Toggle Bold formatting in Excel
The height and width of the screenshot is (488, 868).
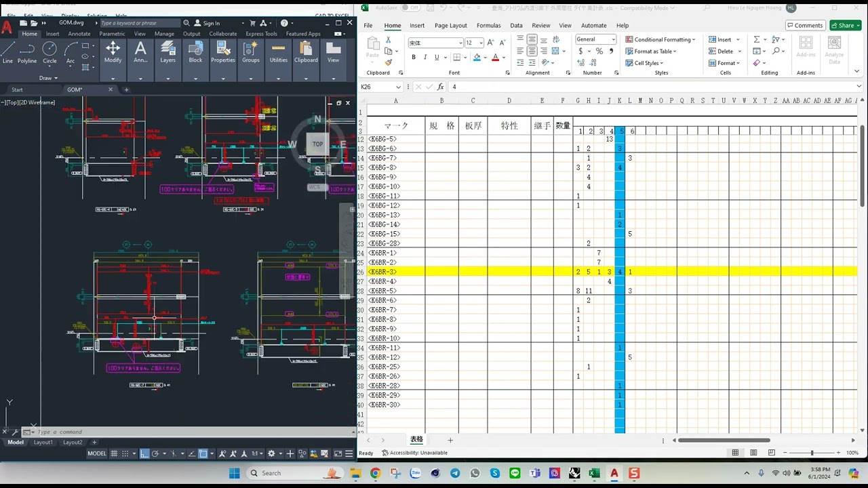pyautogui.click(x=414, y=58)
